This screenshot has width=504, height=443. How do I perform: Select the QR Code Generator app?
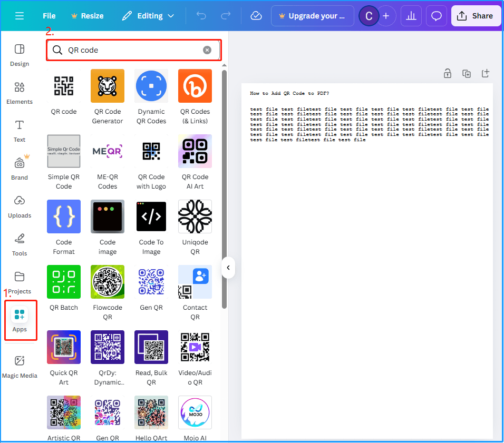coord(108,97)
